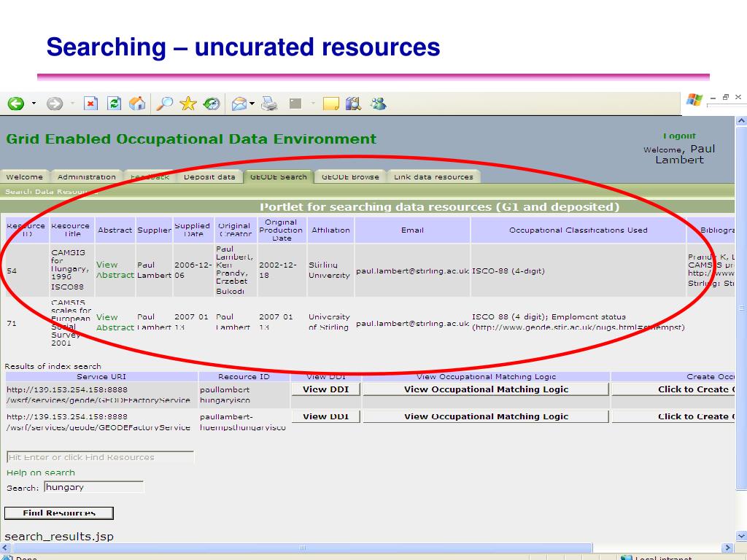View Occupational Matching Logic for paullambert-huempsthungaryisco
This screenshot has width=747, height=560.
click(486, 416)
